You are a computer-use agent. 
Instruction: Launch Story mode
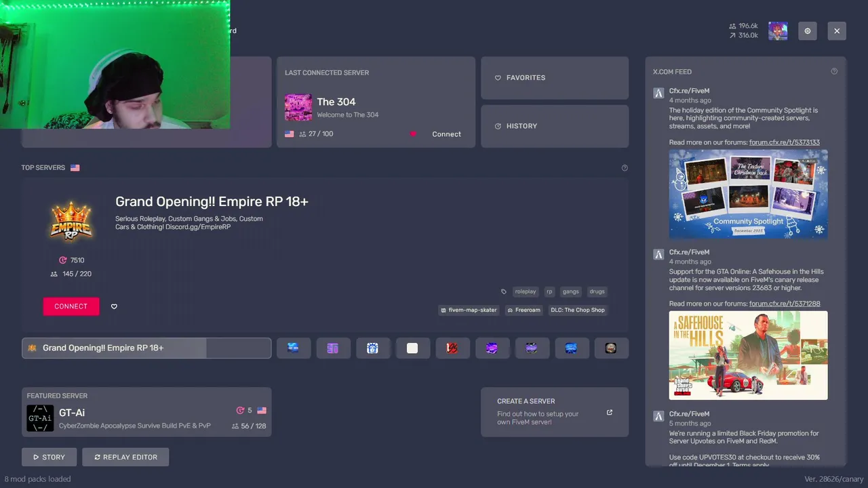point(49,457)
